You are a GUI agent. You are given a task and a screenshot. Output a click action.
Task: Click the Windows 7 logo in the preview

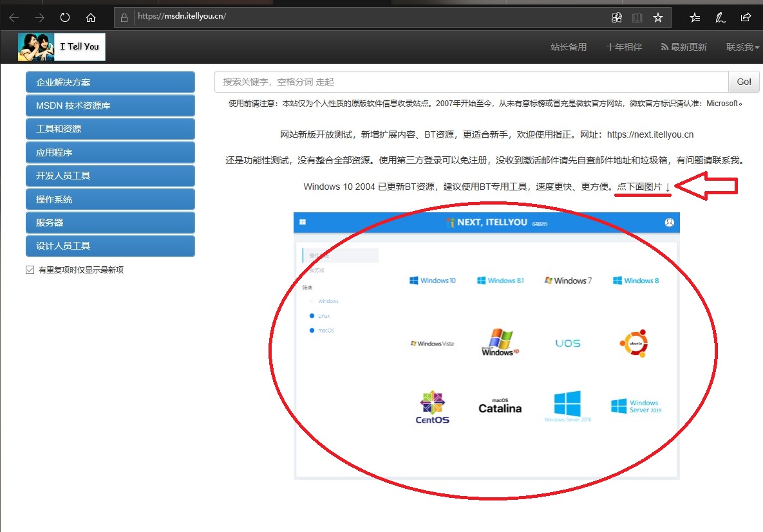click(x=568, y=280)
